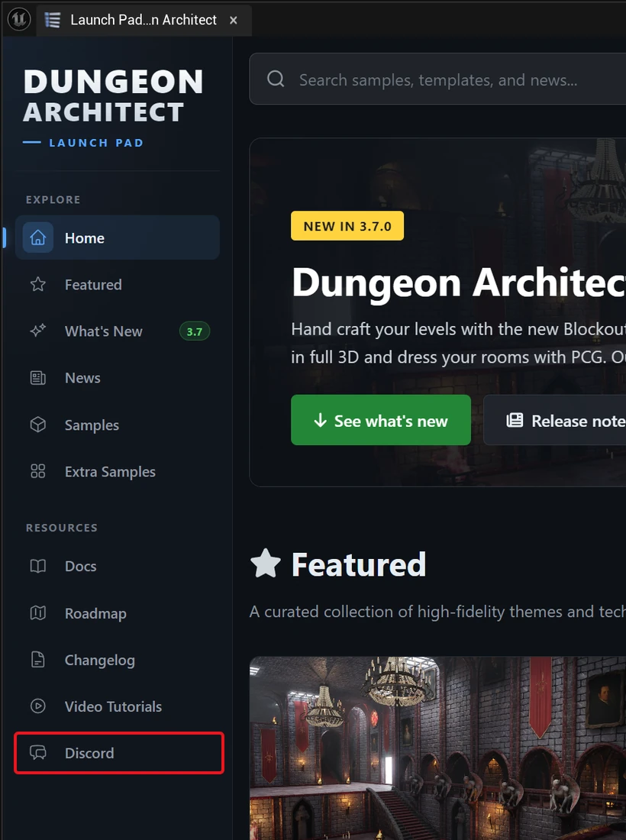Viewport: 626px width, 840px height.
Task: Open the castle hall featured thumbnail
Action: (437, 748)
